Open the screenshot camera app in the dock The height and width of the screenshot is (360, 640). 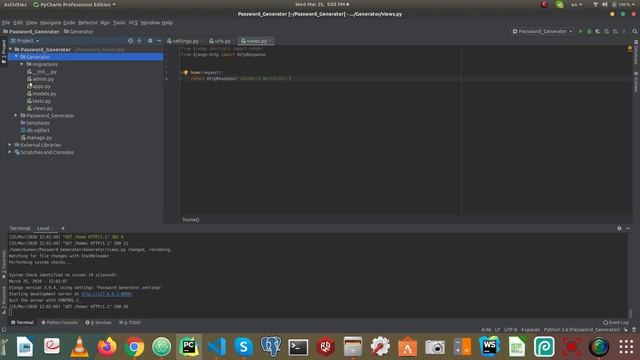(435, 347)
